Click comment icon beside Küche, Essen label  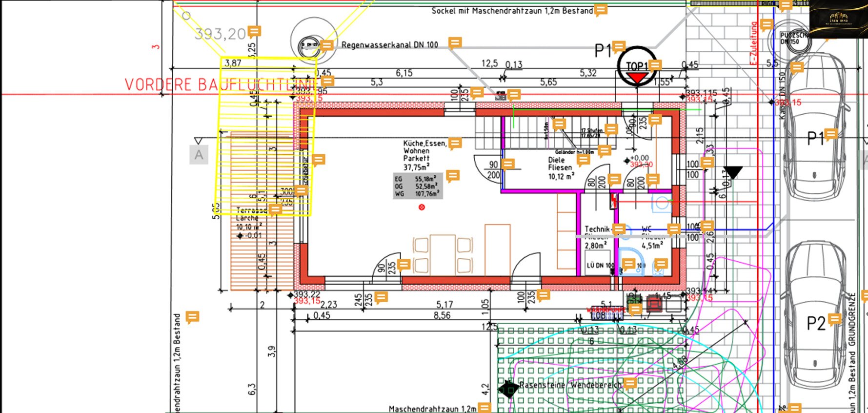pyautogui.click(x=455, y=143)
